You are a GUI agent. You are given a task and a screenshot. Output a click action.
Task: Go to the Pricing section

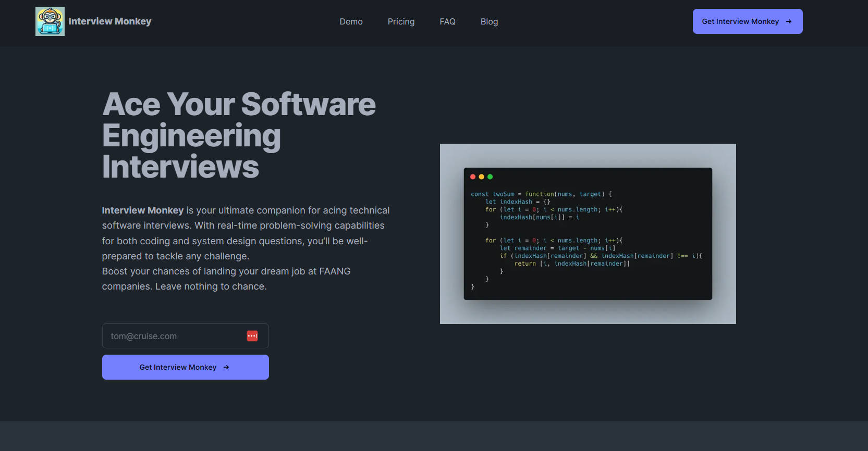(x=401, y=21)
